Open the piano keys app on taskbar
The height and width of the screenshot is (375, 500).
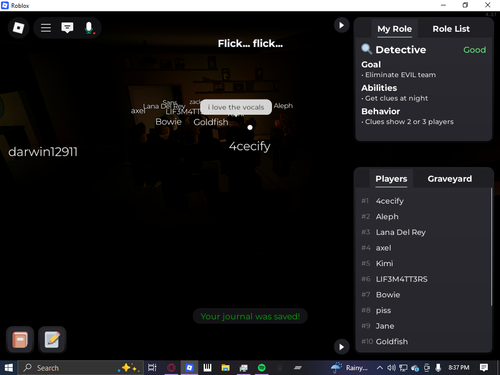click(207, 368)
